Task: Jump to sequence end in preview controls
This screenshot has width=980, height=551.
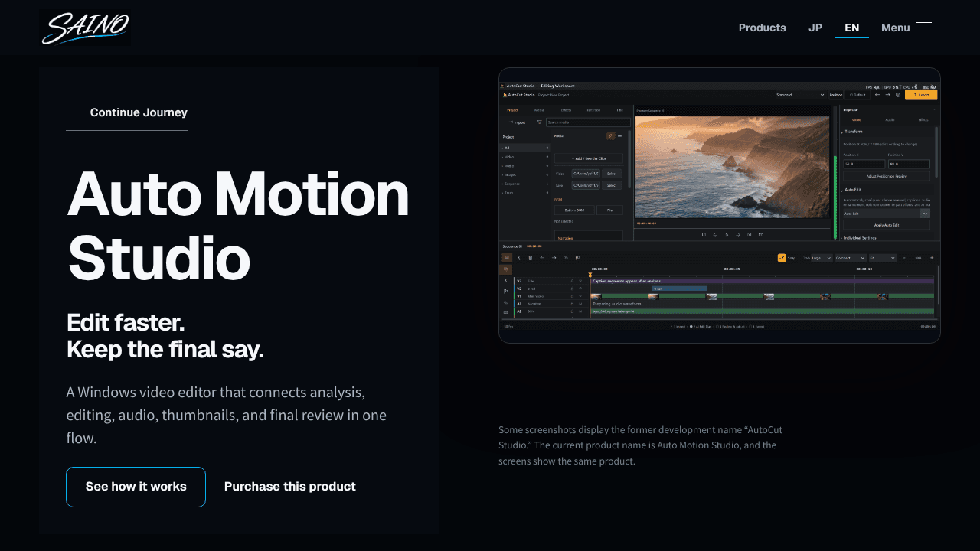Action: coord(749,235)
